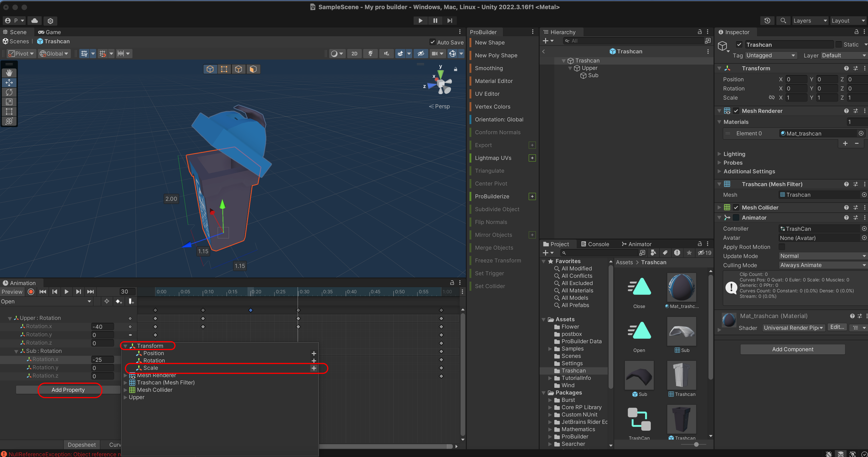Click the Add Keyframe icon in Animation
The image size is (868, 457).
click(x=119, y=301)
